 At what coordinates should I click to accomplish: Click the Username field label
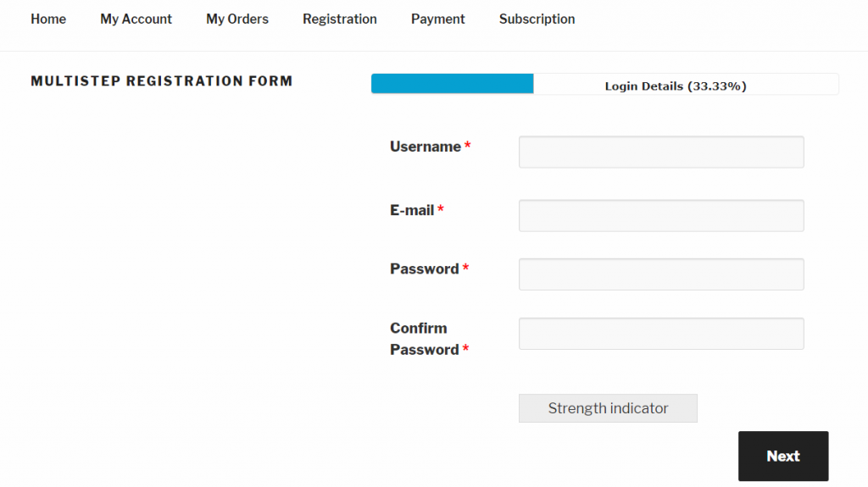[x=426, y=147]
